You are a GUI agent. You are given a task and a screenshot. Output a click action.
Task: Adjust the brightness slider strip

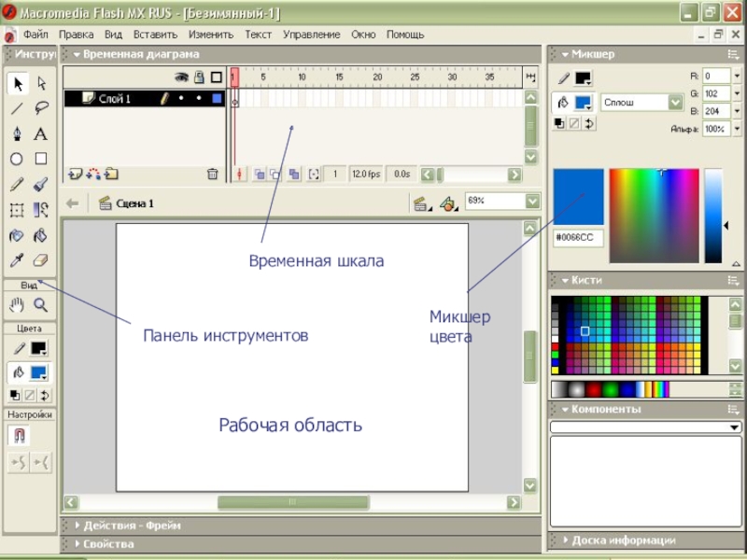713,216
